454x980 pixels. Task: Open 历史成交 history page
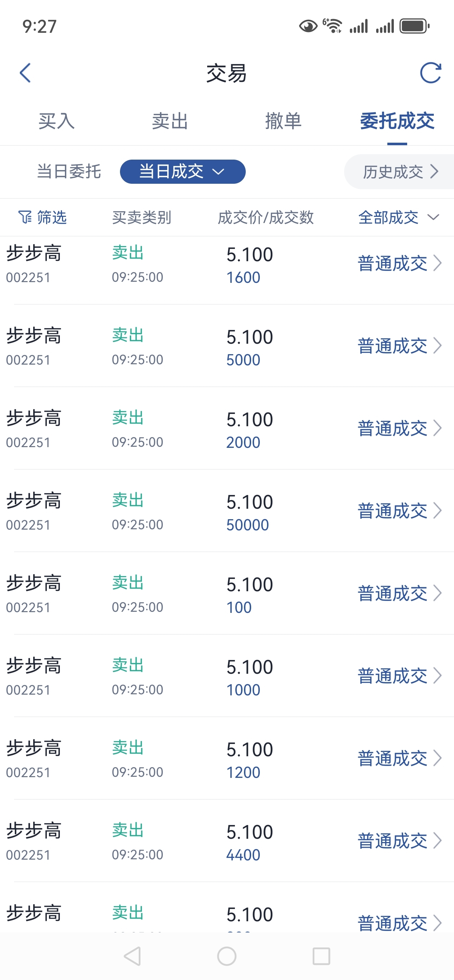pyautogui.click(x=400, y=171)
